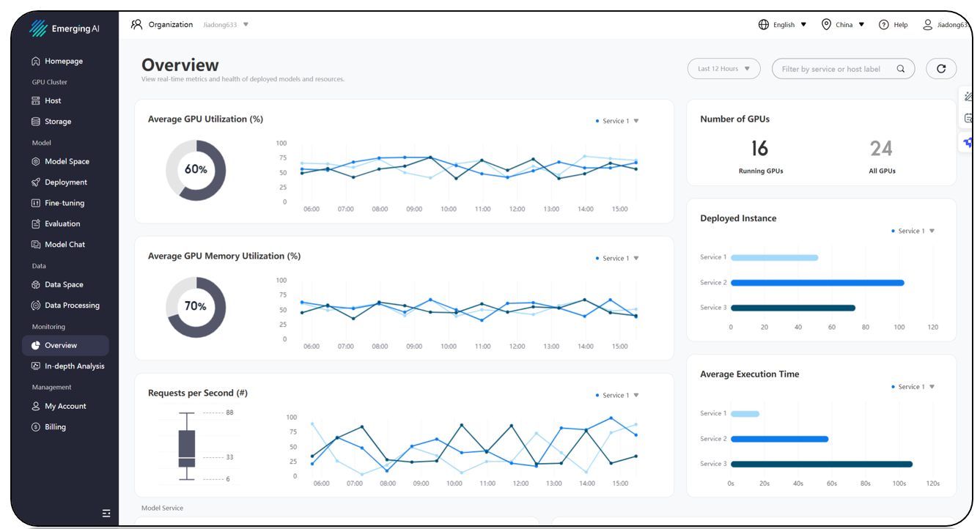Click the Service 2 Deployed Instance bar
The height and width of the screenshot is (529, 980).
[817, 283]
